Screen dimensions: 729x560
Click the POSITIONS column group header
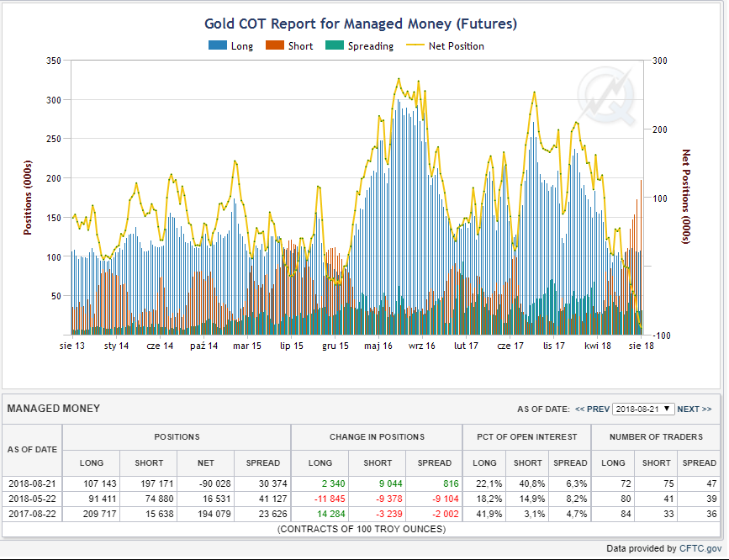[177, 437]
